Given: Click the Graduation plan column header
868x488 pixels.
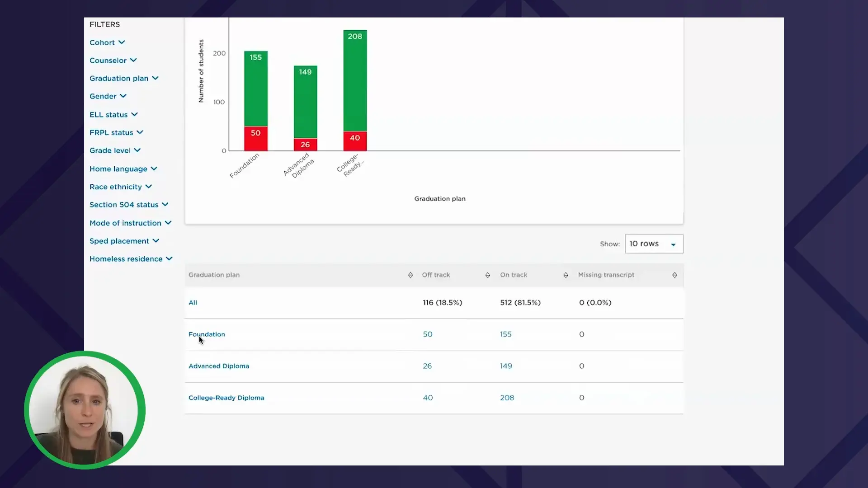Looking at the screenshot, I should pos(214,275).
